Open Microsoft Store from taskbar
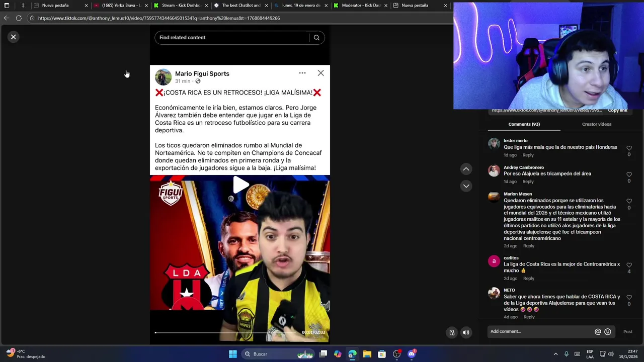644x362 pixels. click(x=382, y=354)
